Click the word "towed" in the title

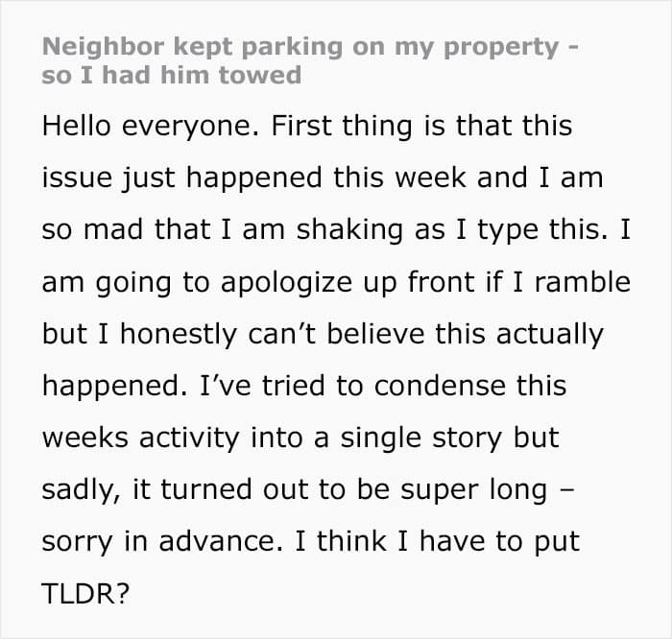point(260,76)
